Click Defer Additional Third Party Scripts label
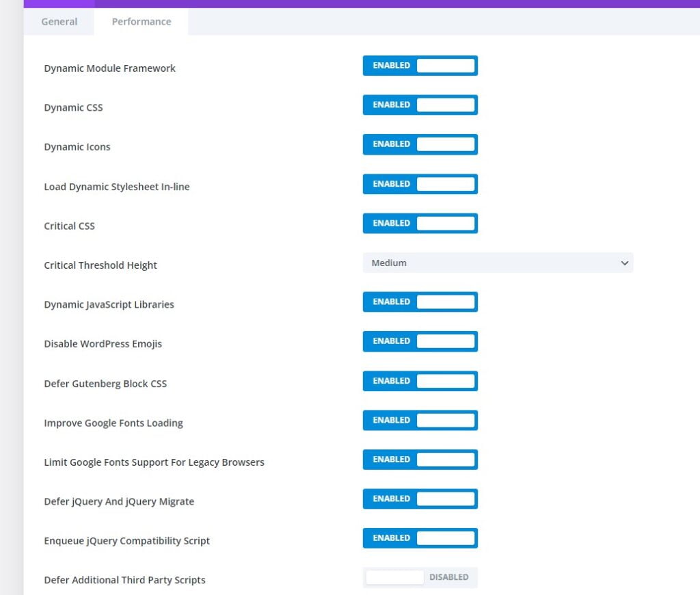Screen dimensions: 700x595 pos(124,580)
